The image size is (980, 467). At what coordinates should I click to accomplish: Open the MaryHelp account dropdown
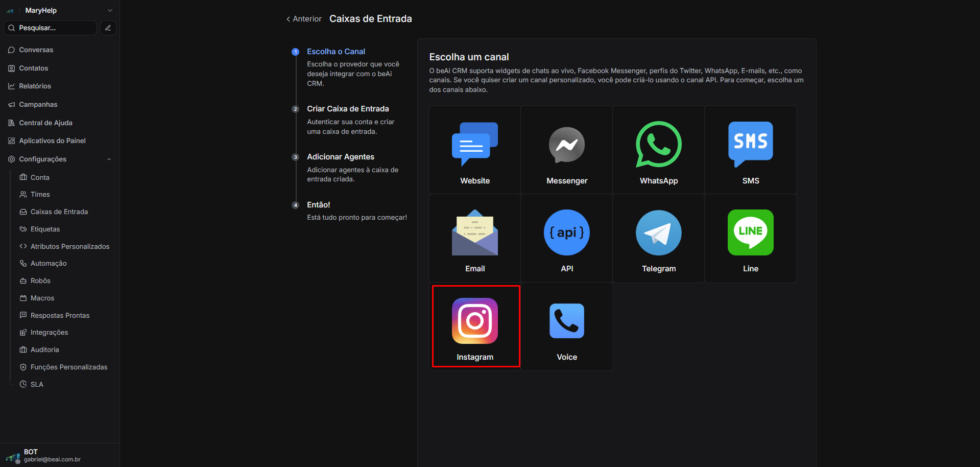110,11
